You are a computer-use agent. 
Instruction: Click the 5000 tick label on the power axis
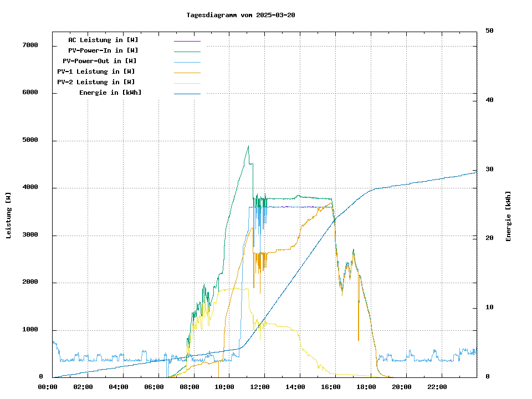tap(30, 140)
